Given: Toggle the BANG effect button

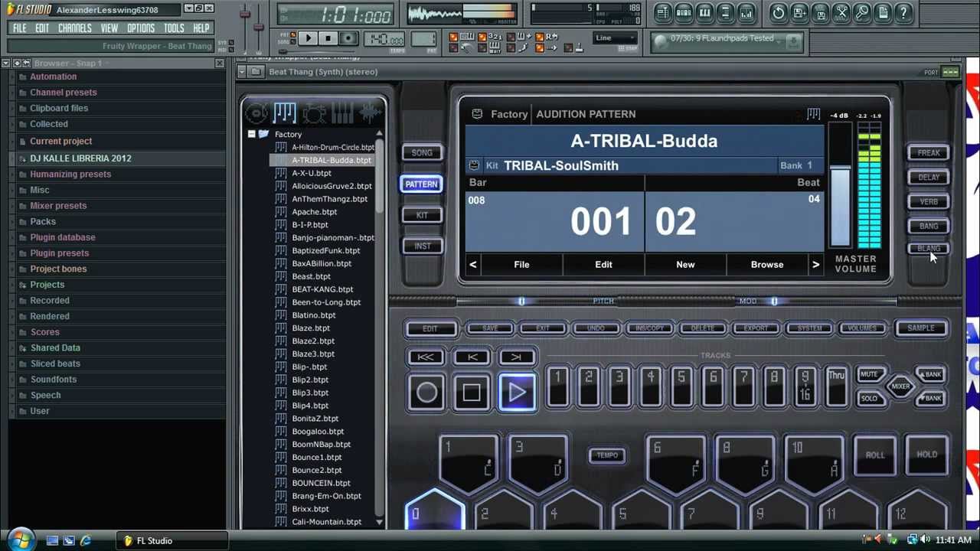Looking at the screenshot, I should 929,227.
